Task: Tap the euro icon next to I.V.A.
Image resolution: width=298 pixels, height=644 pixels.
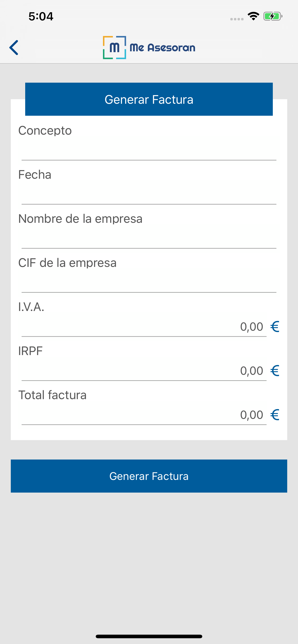Action: click(275, 327)
